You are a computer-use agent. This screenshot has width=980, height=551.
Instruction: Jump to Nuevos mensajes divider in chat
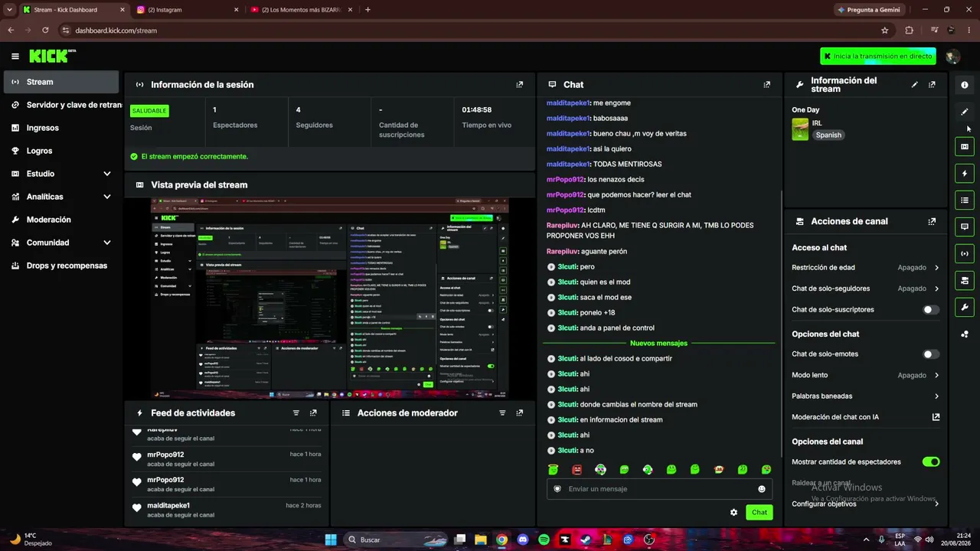[x=658, y=344]
